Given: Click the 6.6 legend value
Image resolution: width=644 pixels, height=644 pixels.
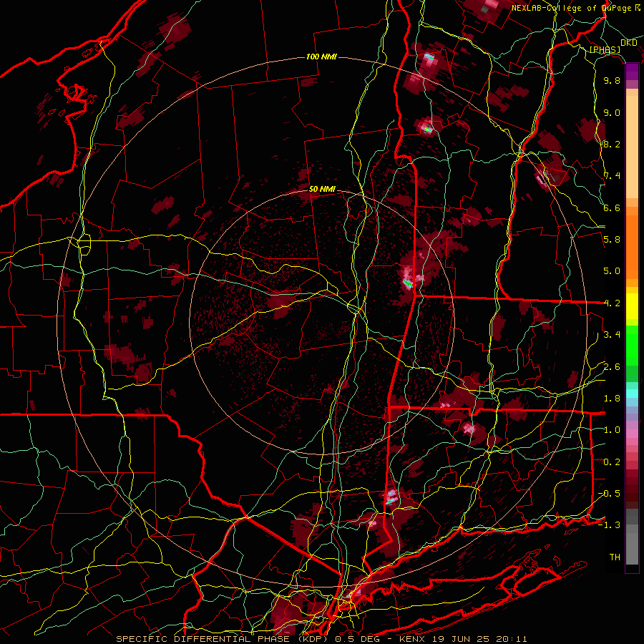Looking at the screenshot, I should pos(612,208).
